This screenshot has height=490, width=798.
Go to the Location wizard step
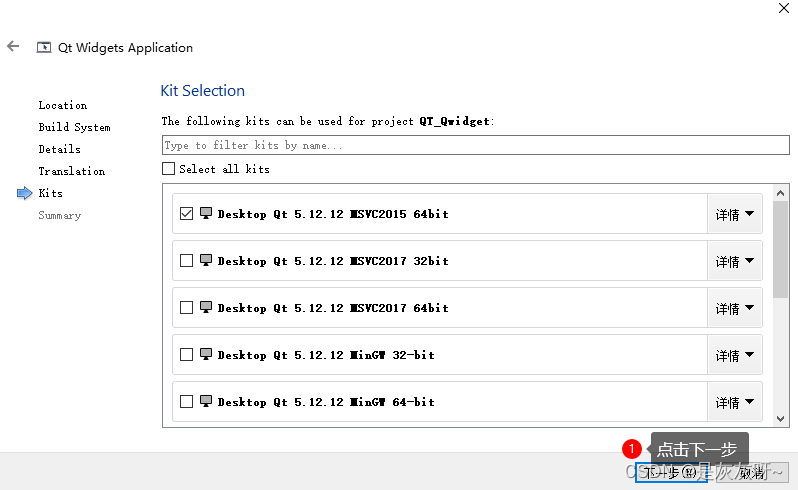[62, 105]
